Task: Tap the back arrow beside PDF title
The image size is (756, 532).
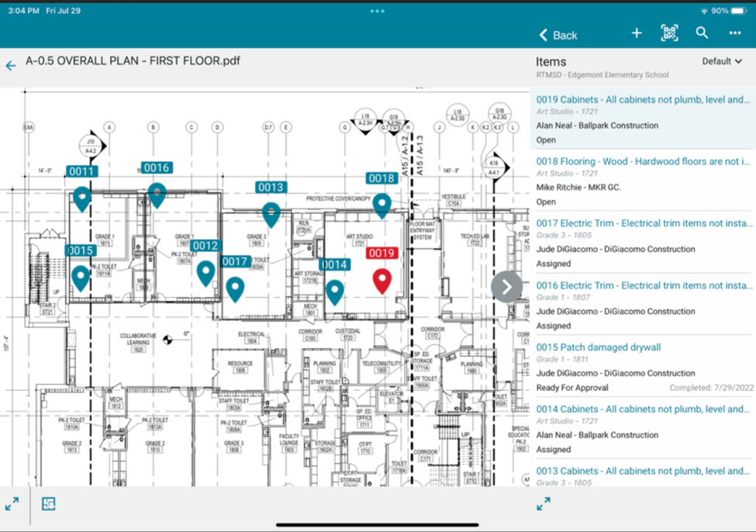Action: (x=11, y=66)
